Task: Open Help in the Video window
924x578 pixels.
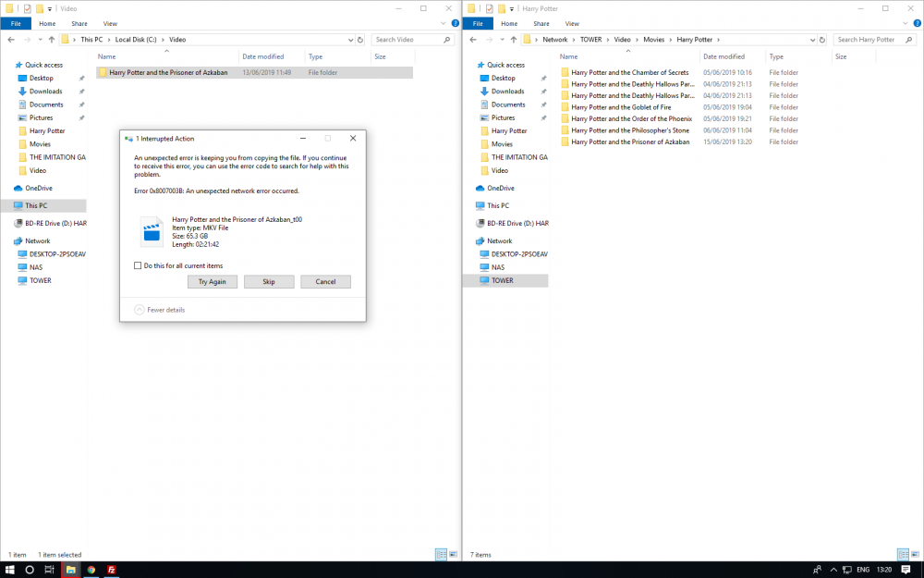Action: pos(455,24)
